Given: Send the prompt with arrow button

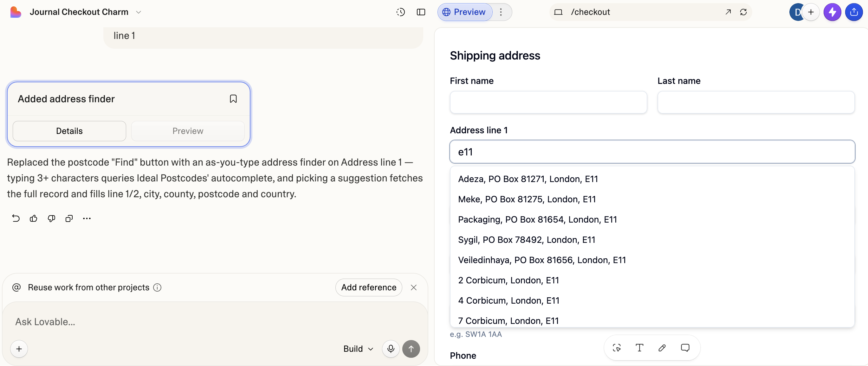Looking at the screenshot, I should (x=411, y=349).
